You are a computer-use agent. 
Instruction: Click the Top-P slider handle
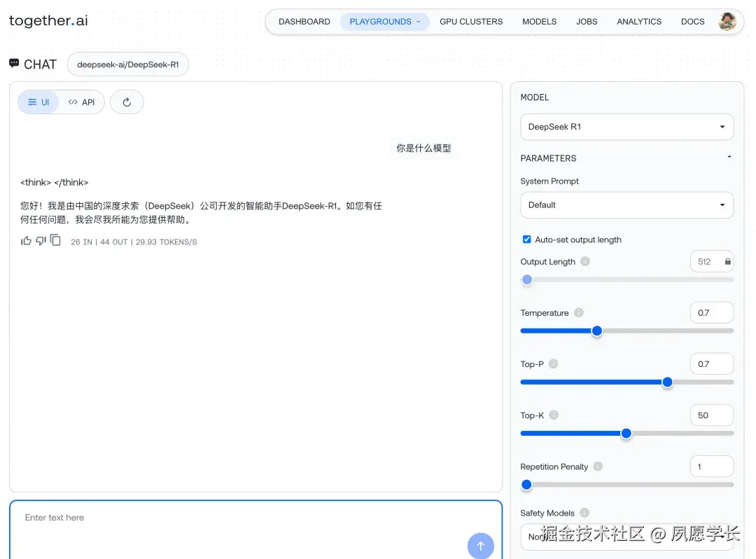[x=667, y=382]
